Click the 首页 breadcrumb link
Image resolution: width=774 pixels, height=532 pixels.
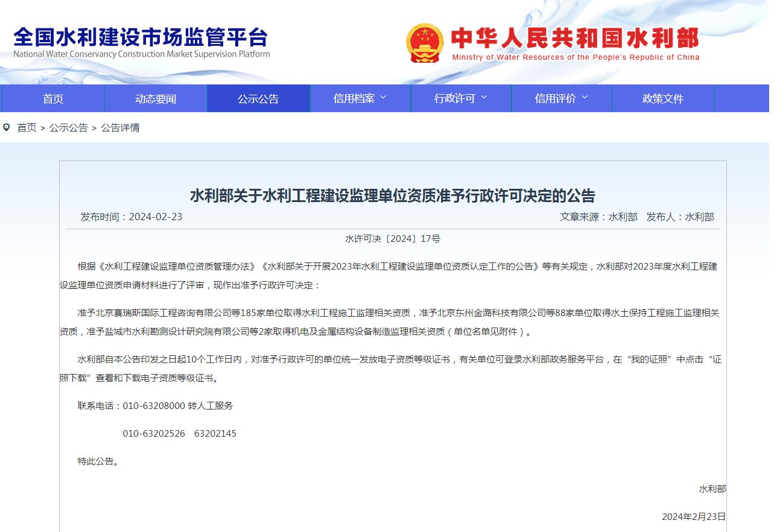tap(27, 128)
